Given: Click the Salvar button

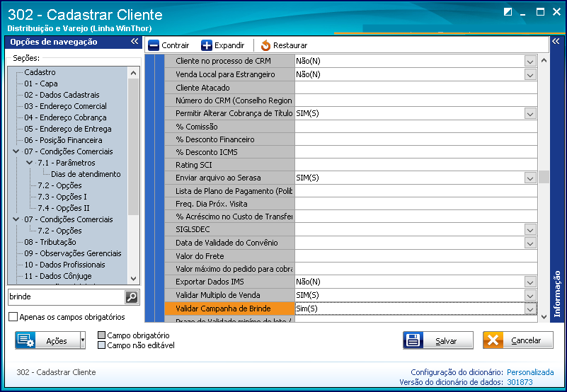Looking at the screenshot, I should coord(438,340).
